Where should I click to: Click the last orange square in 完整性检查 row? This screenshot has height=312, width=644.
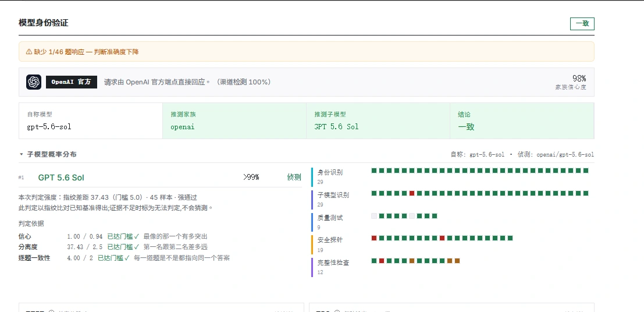(x=457, y=261)
